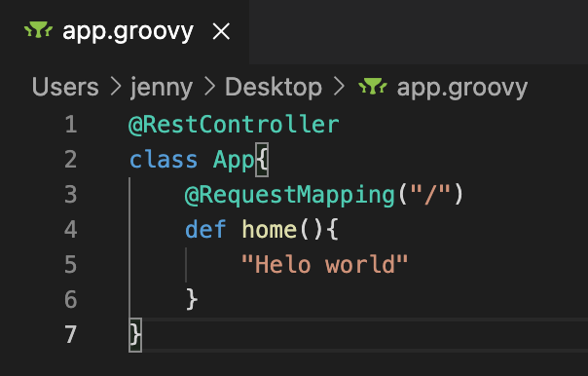Screen dimensions: 588x376
Task: Close the app.groovy tab
Action: coord(221,31)
